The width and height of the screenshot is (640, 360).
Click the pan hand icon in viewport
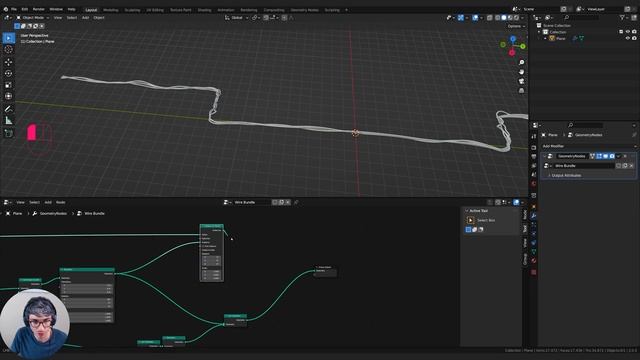point(521,72)
